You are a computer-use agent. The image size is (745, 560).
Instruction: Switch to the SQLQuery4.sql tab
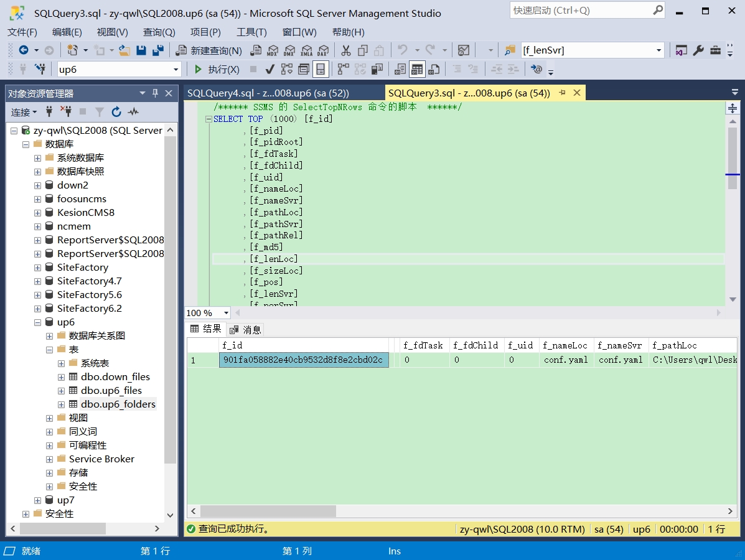[x=268, y=93]
